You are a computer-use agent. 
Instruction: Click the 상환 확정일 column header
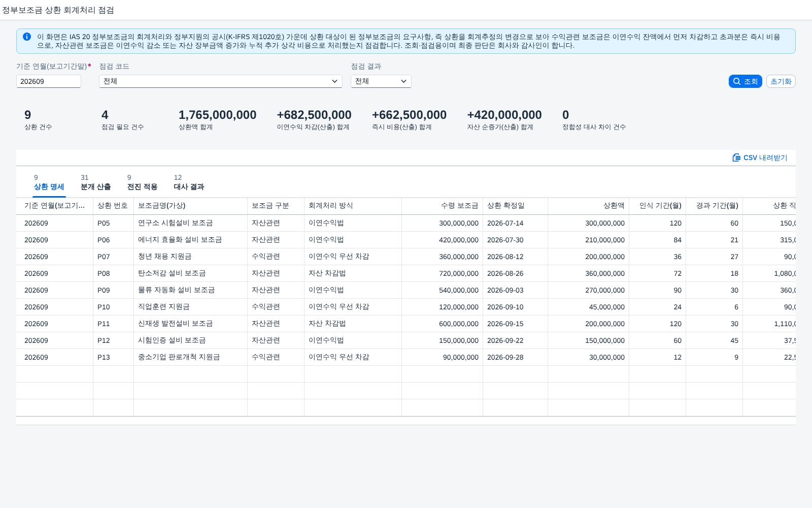pyautogui.click(x=515, y=206)
